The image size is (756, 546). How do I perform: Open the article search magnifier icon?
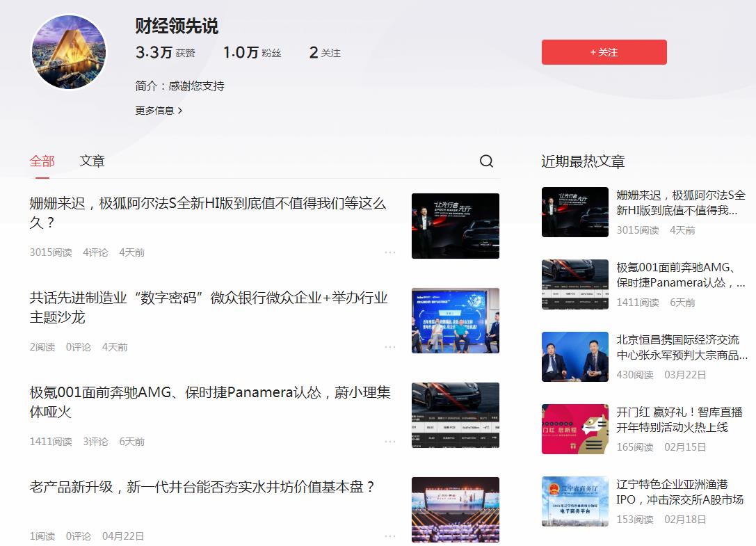pos(486,161)
